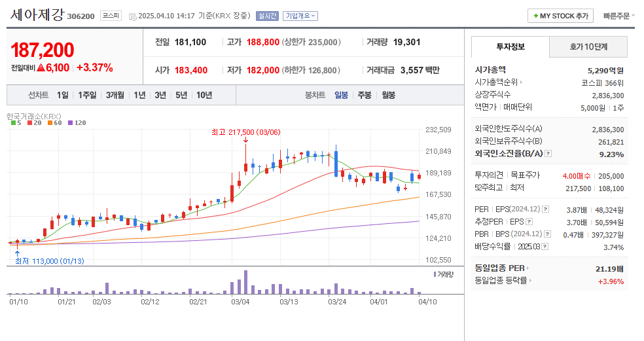This screenshot has height=341, width=644.
Task: Click the help icon next to 추정PER EPS
Action: (x=529, y=222)
